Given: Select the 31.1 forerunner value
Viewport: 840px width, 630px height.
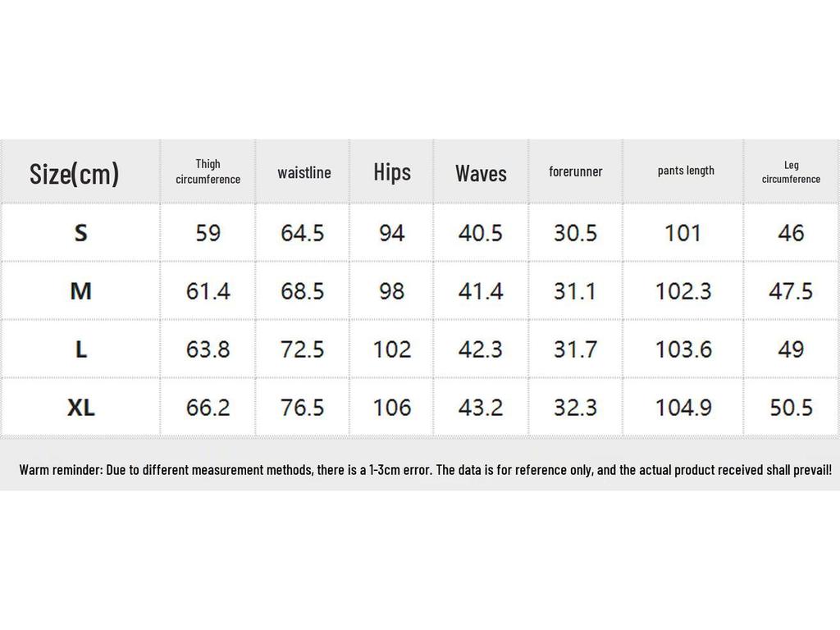Looking at the screenshot, I should coord(575,291).
